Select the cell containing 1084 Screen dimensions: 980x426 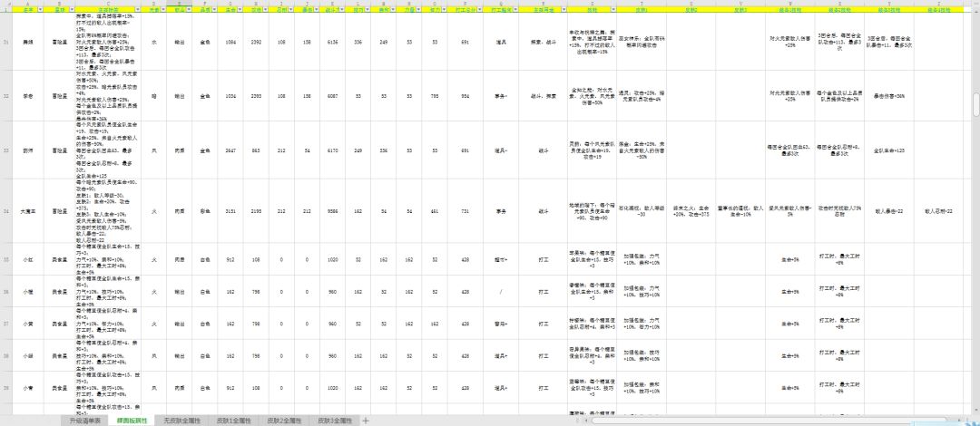tap(230, 41)
